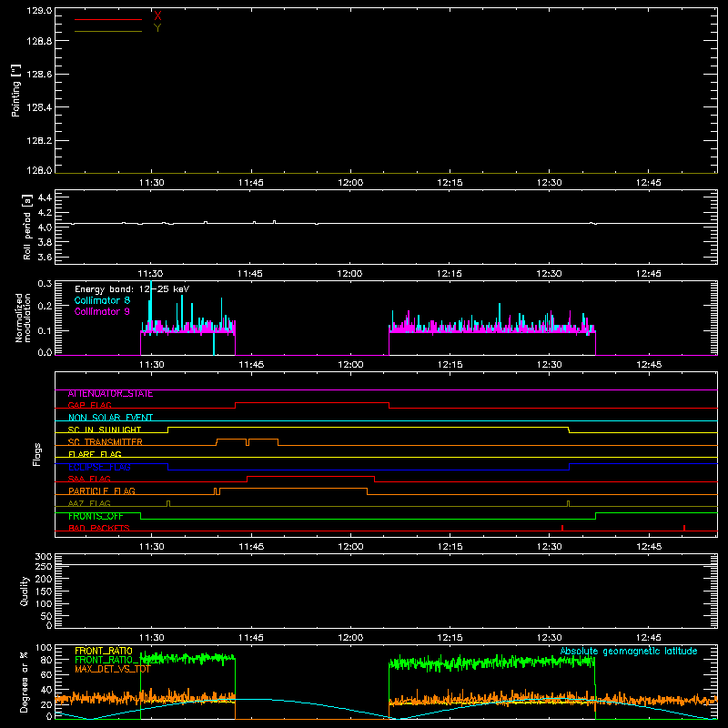Image resolution: width=728 pixels, height=728 pixels.
Task: Click the SC_IN_SUNLIGHT flag label
Action: pos(105,430)
